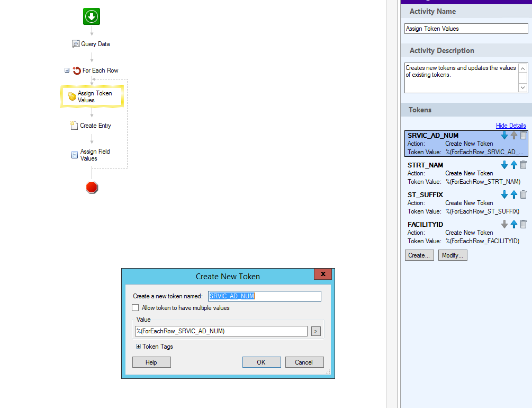Enable Allow token to have multiple values
This screenshot has width=532, height=408.
click(136, 308)
